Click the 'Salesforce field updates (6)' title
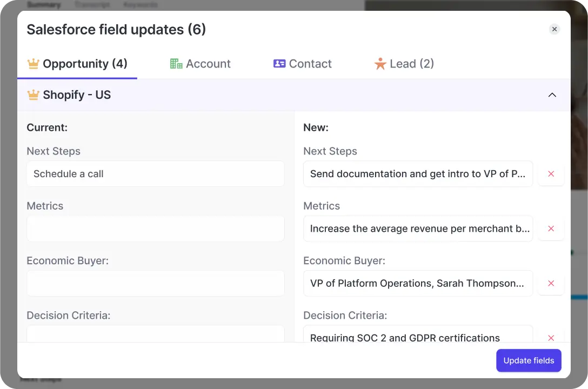This screenshot has height=389, width=588. [116, 30]
